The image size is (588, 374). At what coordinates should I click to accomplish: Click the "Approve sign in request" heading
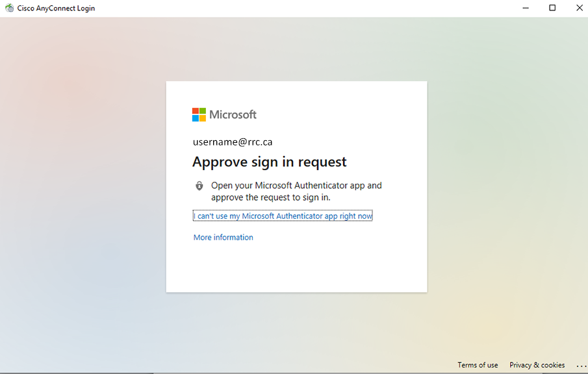(x=270, y=162)
